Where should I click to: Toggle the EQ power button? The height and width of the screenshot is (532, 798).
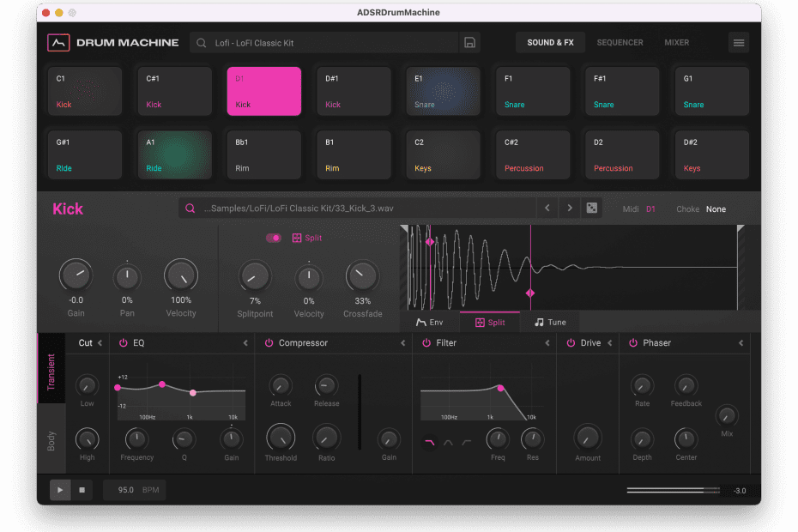pyautogui.click(x=123, y=343)
